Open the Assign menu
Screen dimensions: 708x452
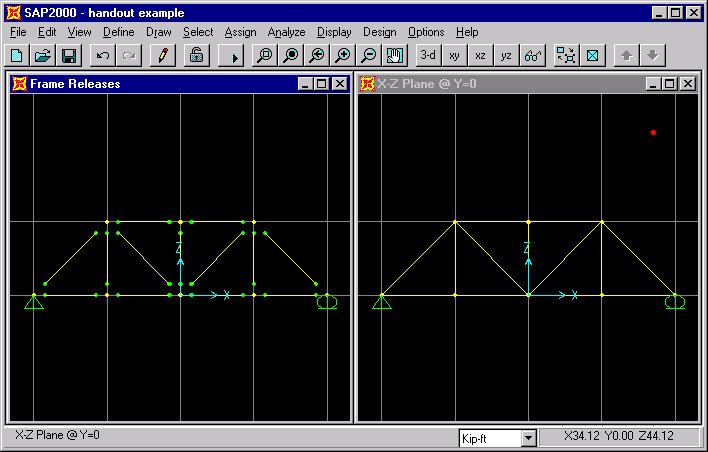click(240, 32)
